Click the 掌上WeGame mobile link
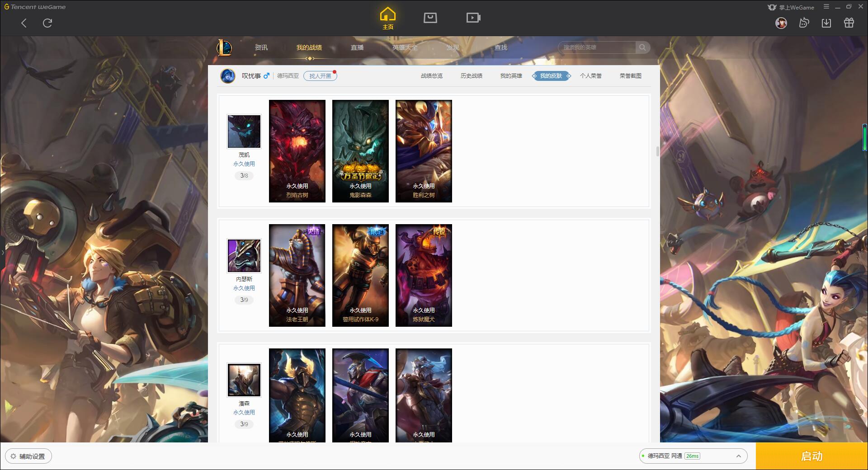Viewport: 868px width, 470px height. (791, 7)
